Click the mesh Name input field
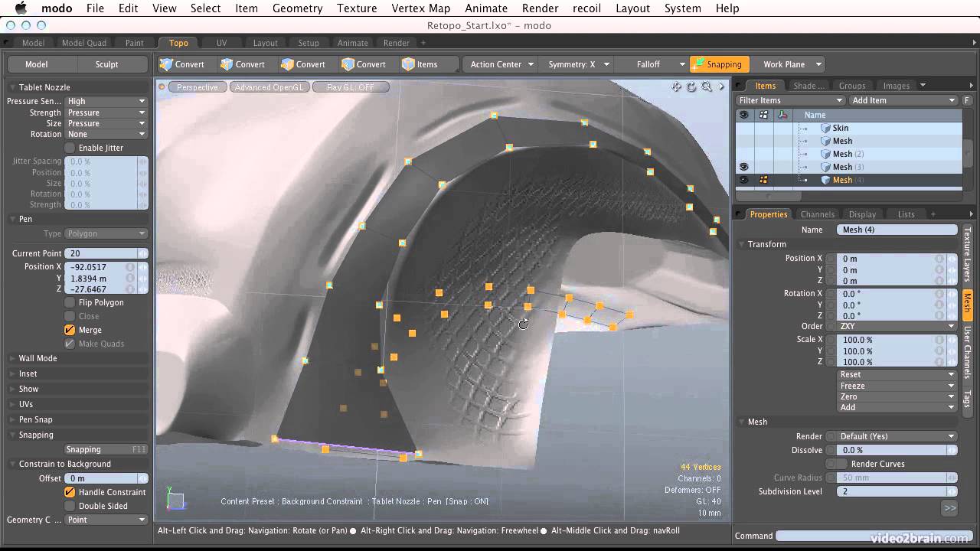Screen dimensions: 980x551 click(897, 230)
